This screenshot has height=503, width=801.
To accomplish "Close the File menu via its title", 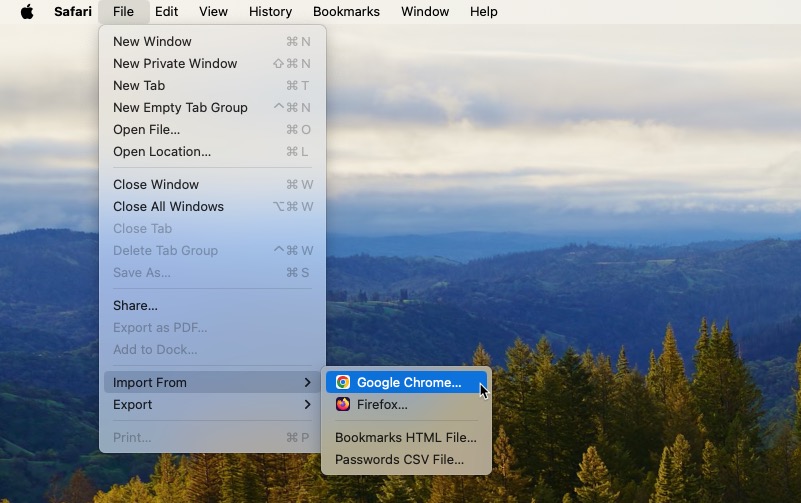I will pyautogui.click(x=124, y=11).
